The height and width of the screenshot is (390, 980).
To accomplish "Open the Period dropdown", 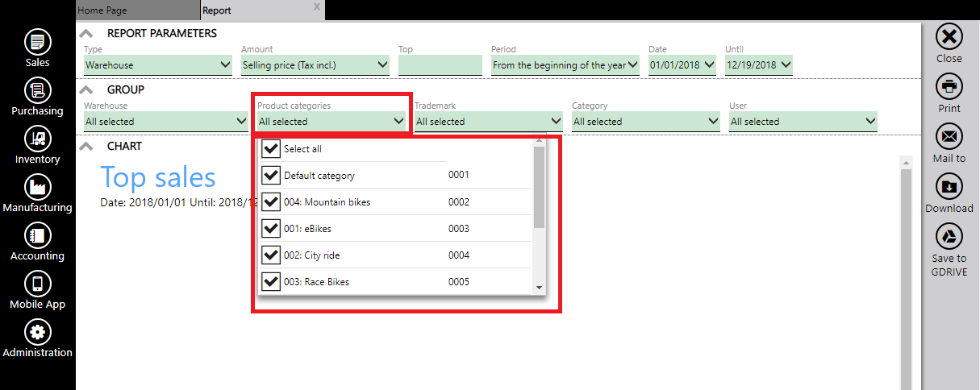I will [565, 65].
